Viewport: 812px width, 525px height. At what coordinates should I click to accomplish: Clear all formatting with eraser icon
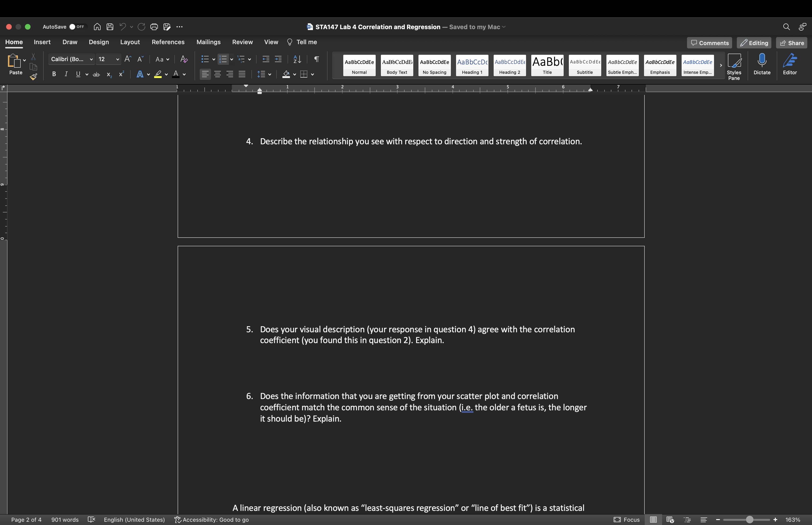tap(184, 59)
